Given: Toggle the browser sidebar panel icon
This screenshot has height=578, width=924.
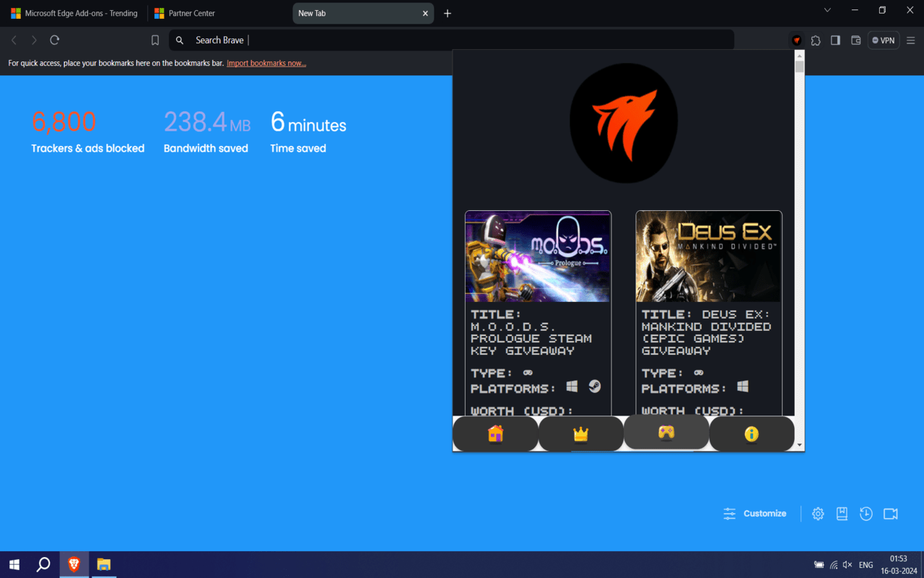Looking at the screenshot, I should click(x=835, y=40).
